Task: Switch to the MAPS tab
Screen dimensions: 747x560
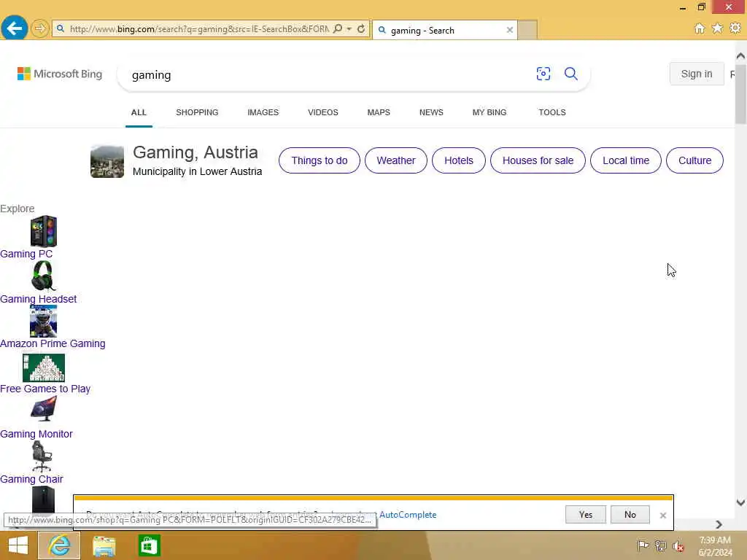Action: pyautogui.click(x=379, y=112)
